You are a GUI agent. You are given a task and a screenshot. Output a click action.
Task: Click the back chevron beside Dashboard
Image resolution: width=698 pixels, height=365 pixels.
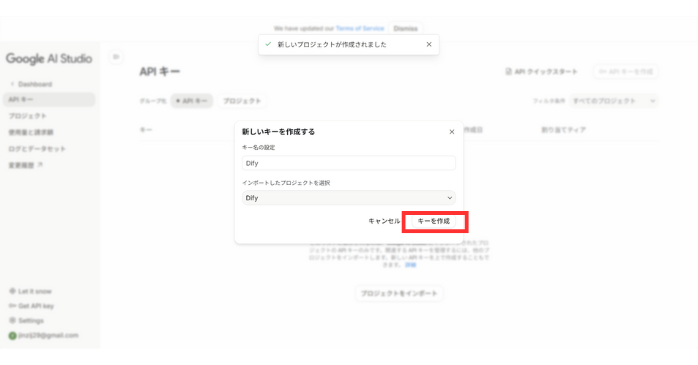tap(12, 84)
